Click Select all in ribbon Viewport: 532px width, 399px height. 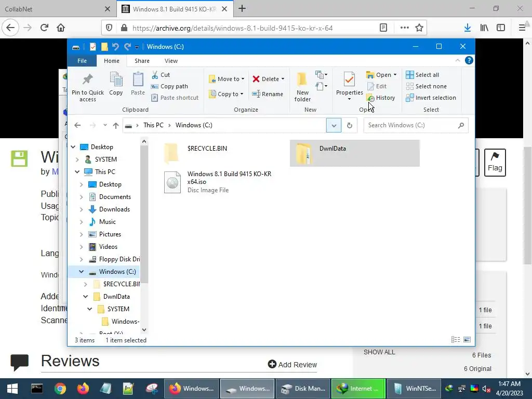422,75
